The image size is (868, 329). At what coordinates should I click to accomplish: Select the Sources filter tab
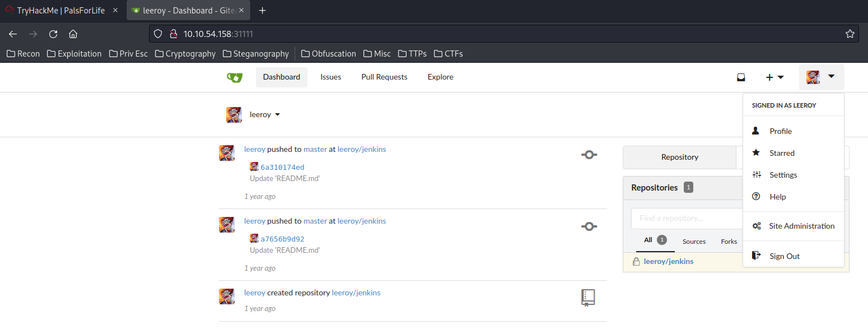(694, 242)
